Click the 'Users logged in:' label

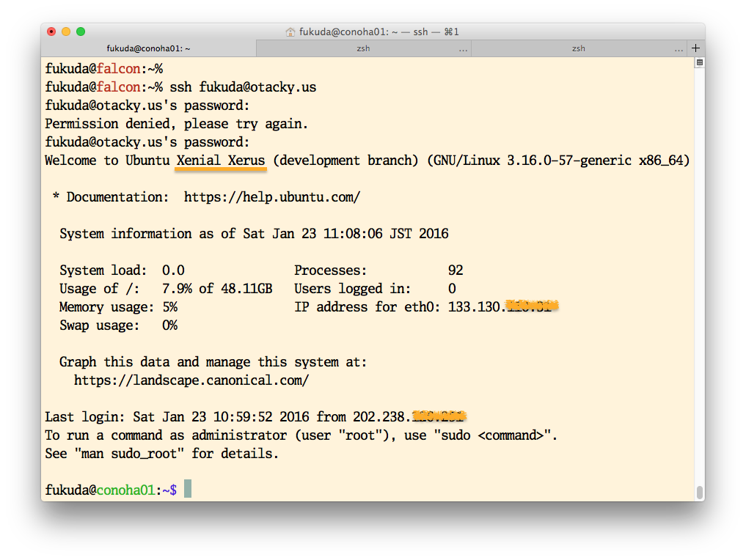point(353,289)
